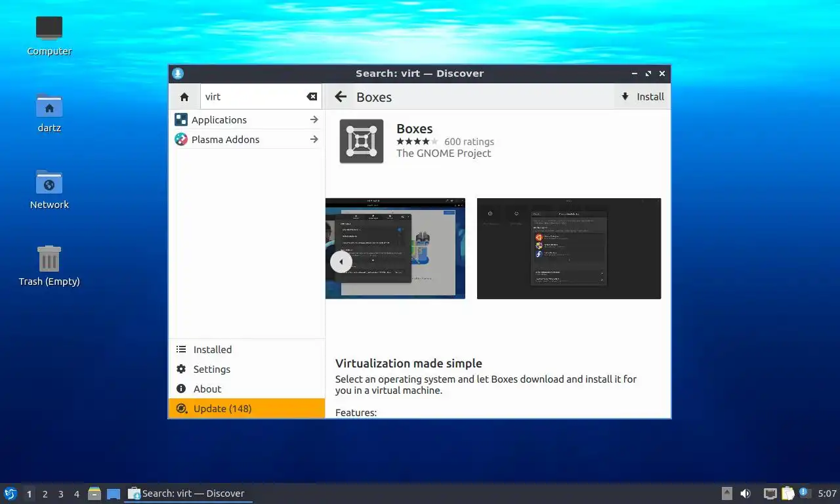The image size is (840, 504).
Task: Open volume control in tray
Action: coord(745,493)
